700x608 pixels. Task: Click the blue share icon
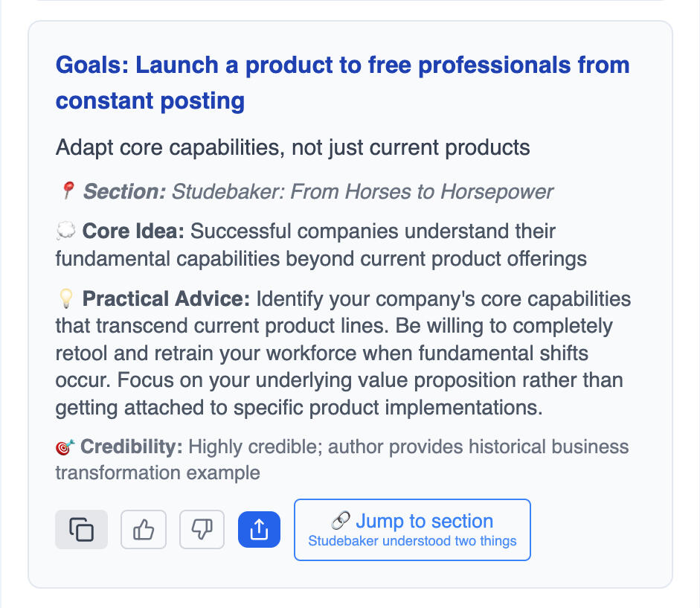(x=259, y=530)
